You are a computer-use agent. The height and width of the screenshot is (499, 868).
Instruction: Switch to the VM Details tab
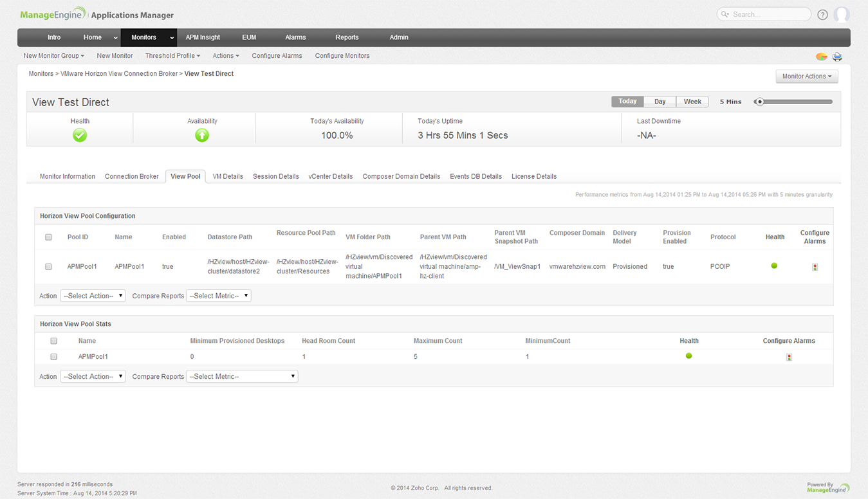[x=227, y=176]
